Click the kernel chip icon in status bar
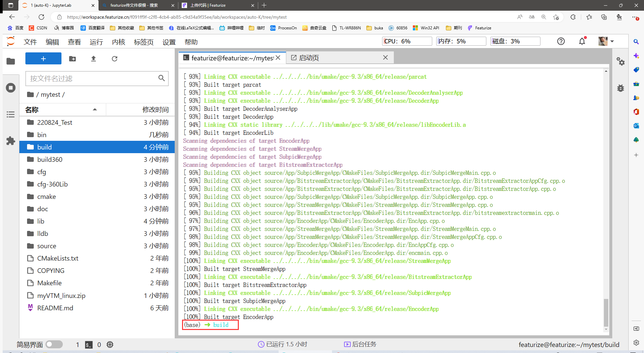 click(110, 345)
